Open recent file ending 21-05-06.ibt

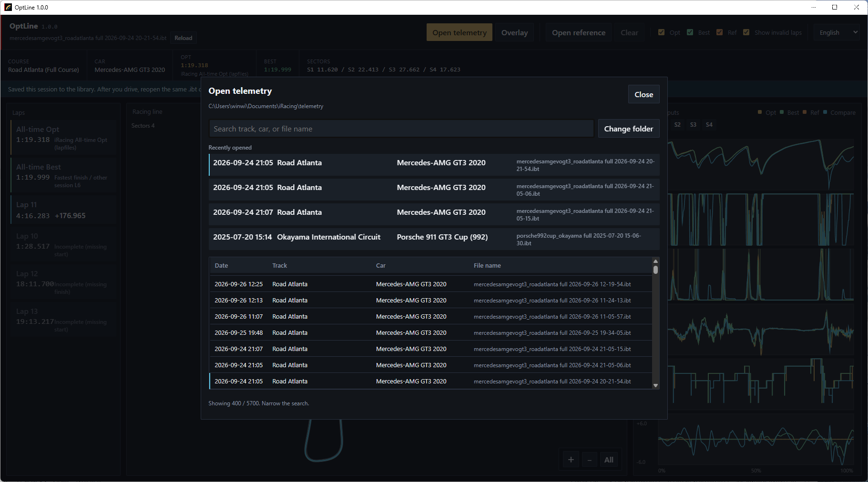click(434, 190)
